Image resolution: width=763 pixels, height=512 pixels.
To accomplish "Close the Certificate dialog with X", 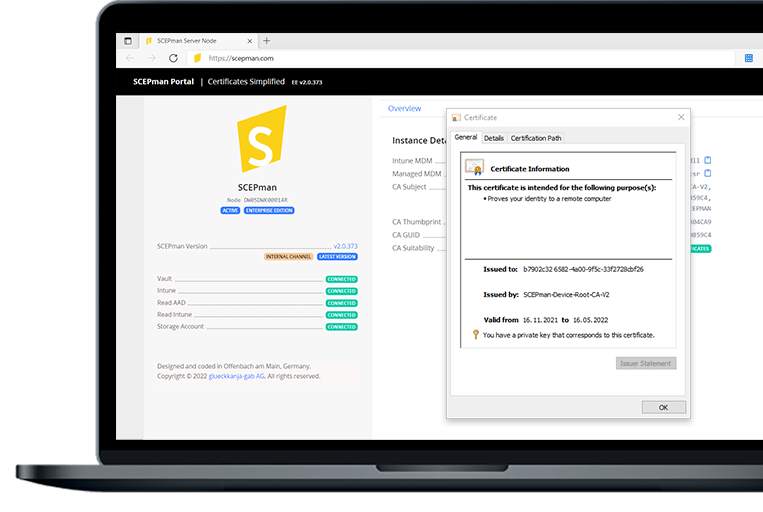I will pyautogui.click(x=681, y=117).
